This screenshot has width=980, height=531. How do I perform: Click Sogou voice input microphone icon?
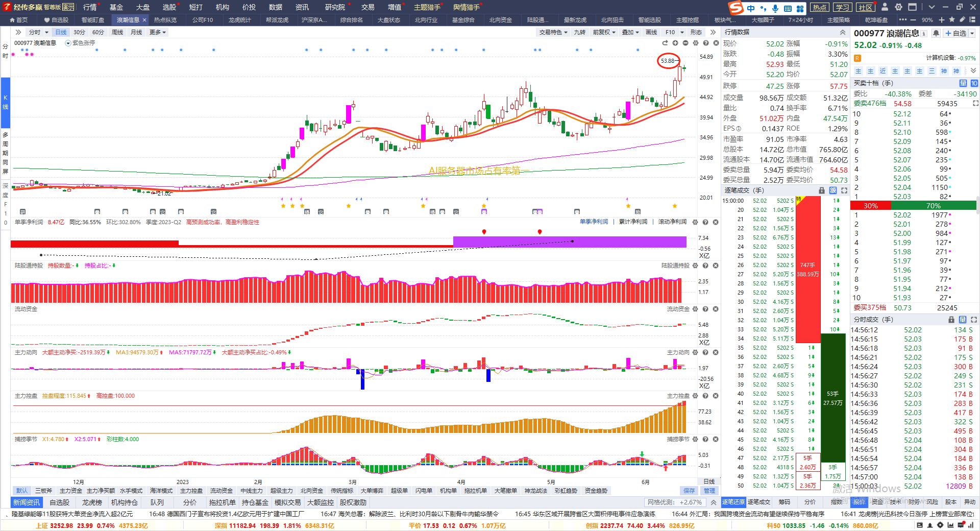click(x=775, y=8)
